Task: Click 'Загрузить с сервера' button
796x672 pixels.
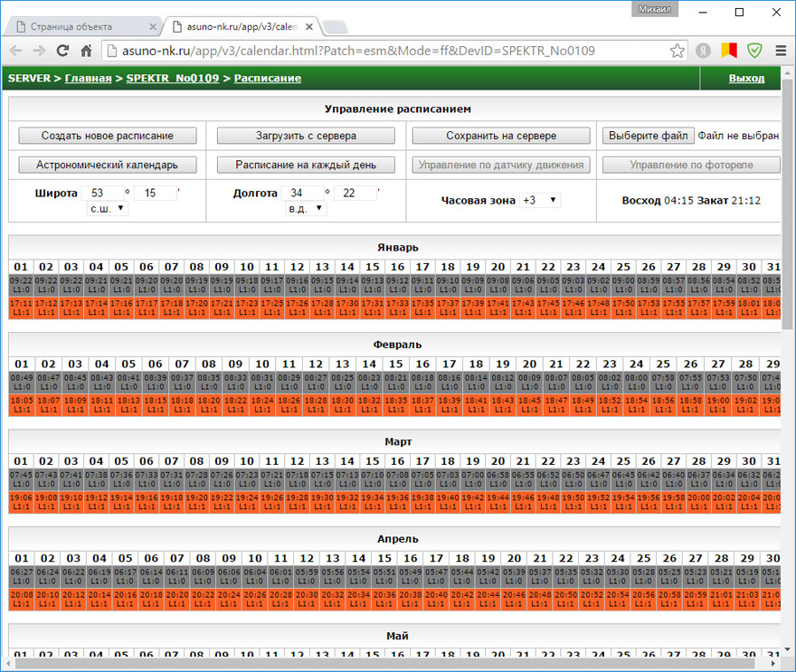Action: pos(306,136)
